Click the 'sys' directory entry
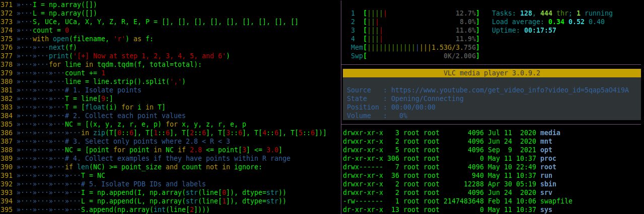This screenshot has height=214, width=644. (x=546, y=209)
